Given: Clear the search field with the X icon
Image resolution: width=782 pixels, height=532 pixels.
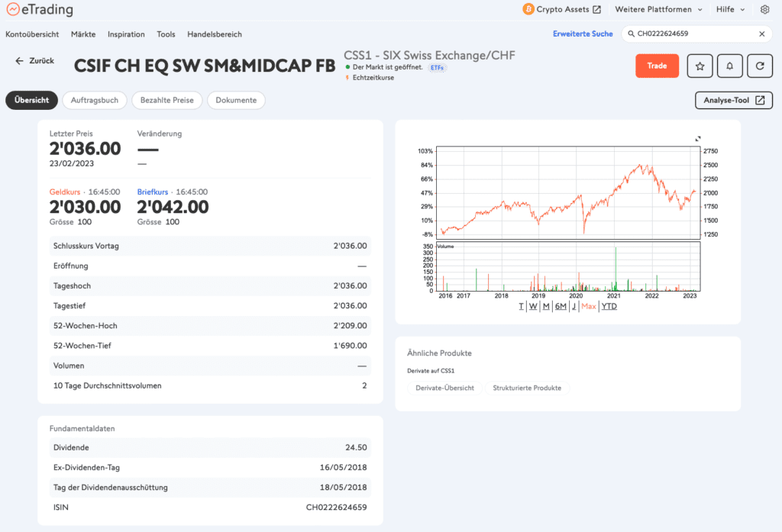Looking at the screenshot, I should tap(762, 34).
